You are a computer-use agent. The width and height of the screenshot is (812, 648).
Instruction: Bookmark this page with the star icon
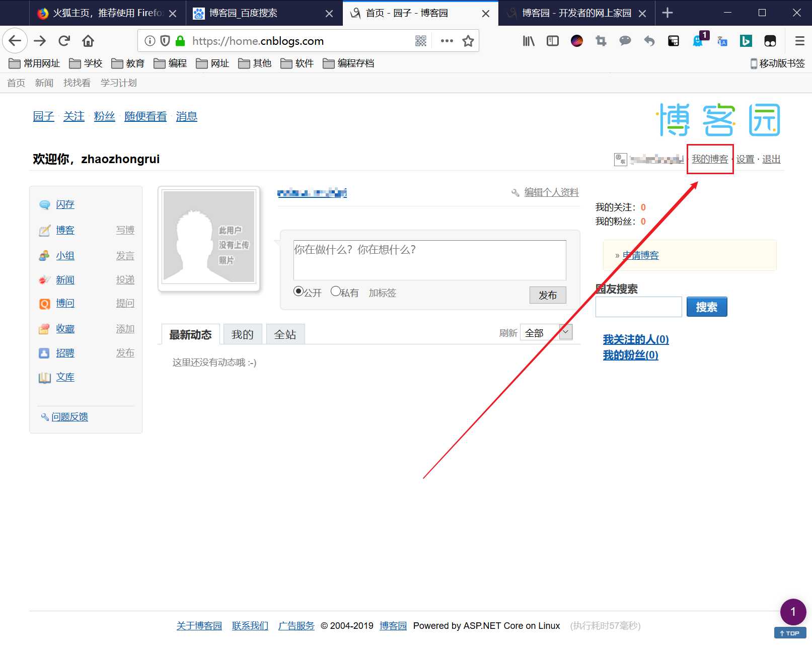468,41
